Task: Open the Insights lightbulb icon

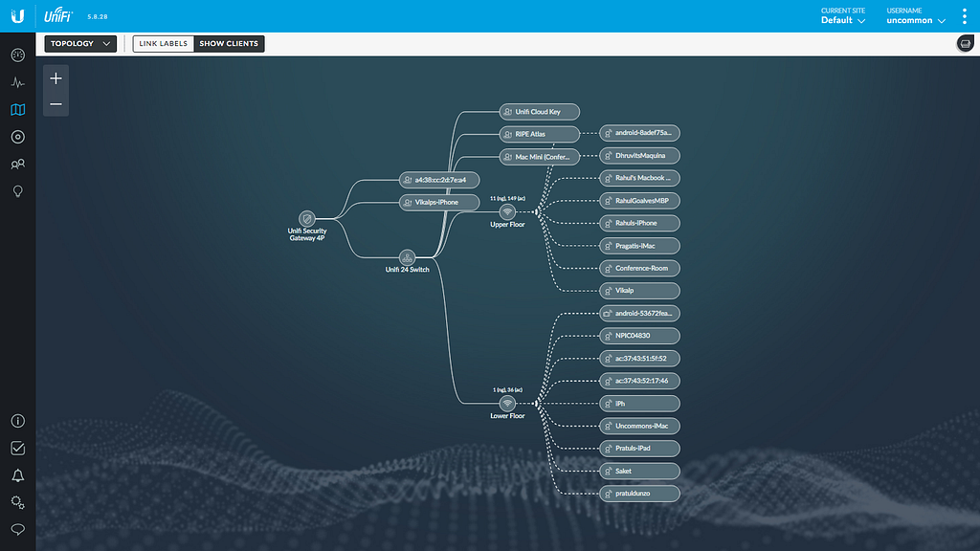Action: [x=17, y=191]
